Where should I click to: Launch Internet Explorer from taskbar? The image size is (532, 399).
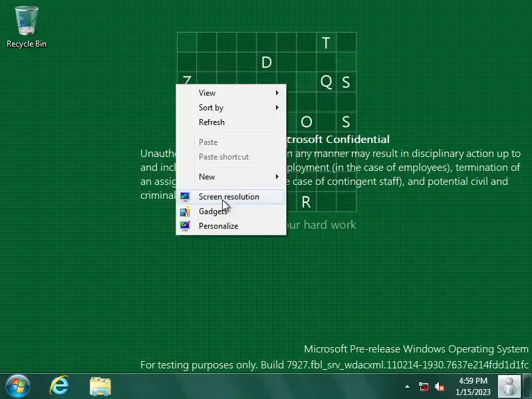tap(59, 386)
